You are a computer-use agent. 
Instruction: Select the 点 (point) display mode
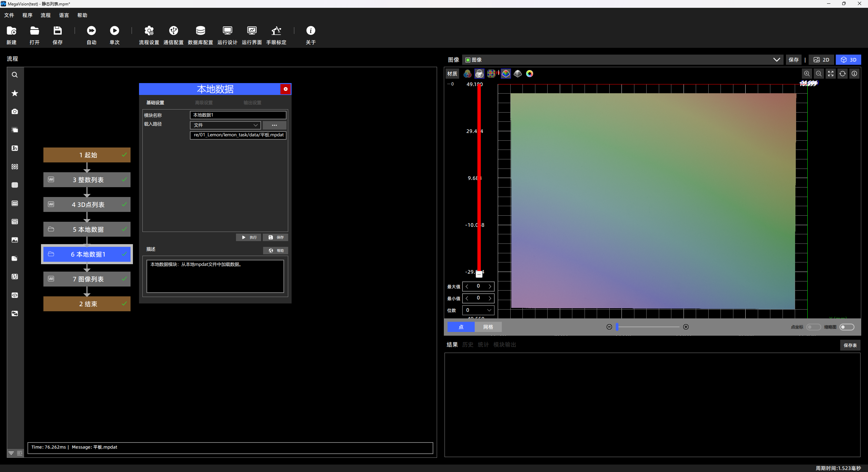[461, 327]
